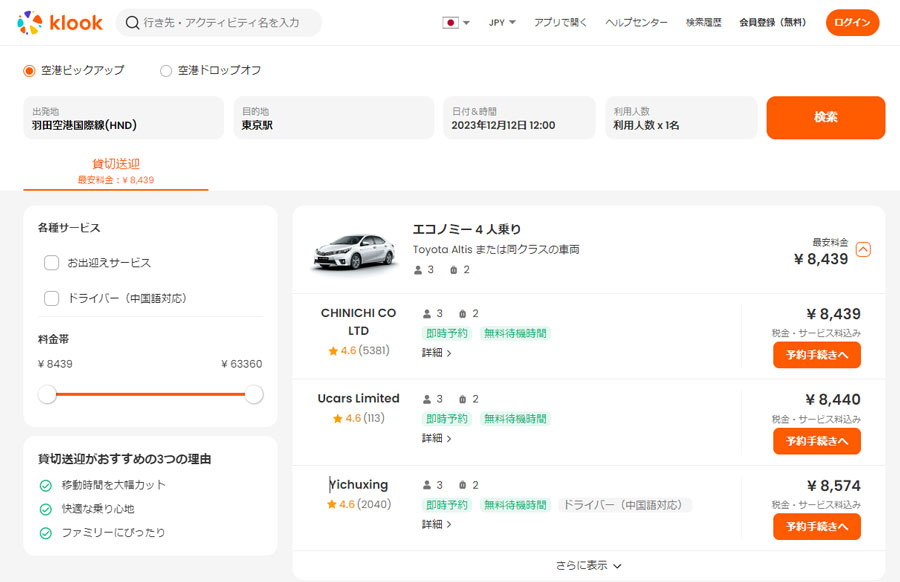This screenshot has height=582, width=900.
Task: Click the Toyota Altis car thumbnail
Action: coord(355,251)
